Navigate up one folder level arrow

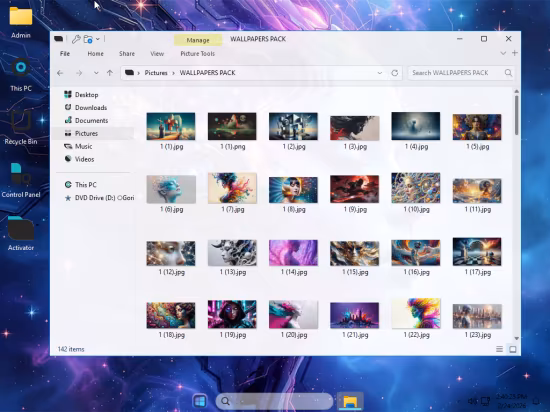click(110, 73)
